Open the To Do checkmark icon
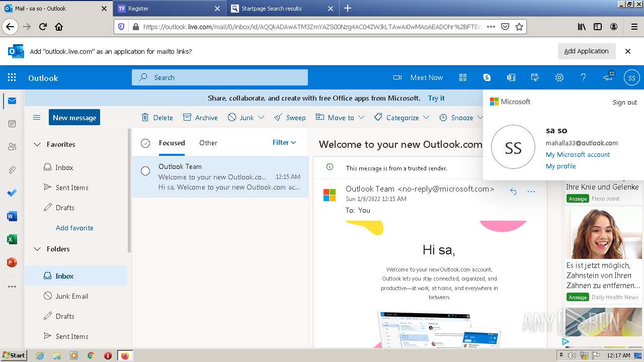644x362 pixels. [12, 193]
